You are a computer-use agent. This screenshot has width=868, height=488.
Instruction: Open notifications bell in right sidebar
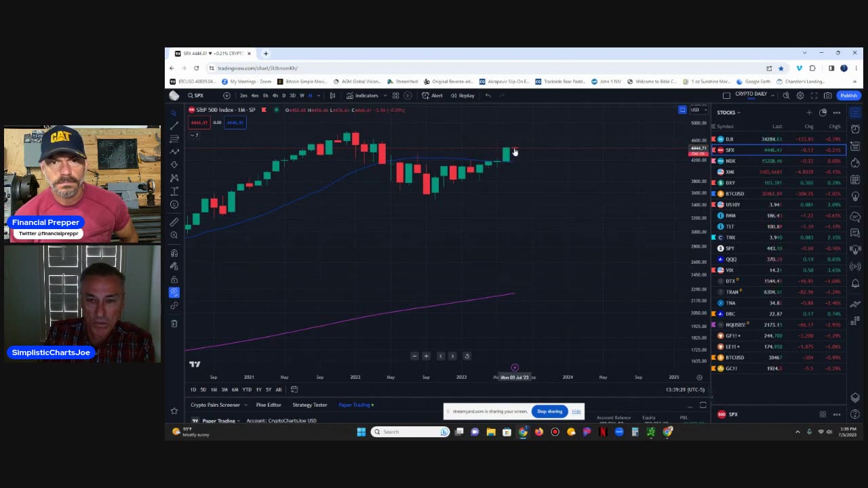click(x=855, y=283)
